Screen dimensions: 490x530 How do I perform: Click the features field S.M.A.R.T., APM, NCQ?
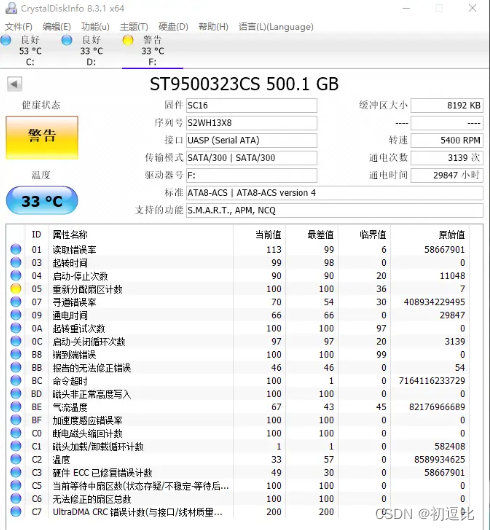(335, 211)
